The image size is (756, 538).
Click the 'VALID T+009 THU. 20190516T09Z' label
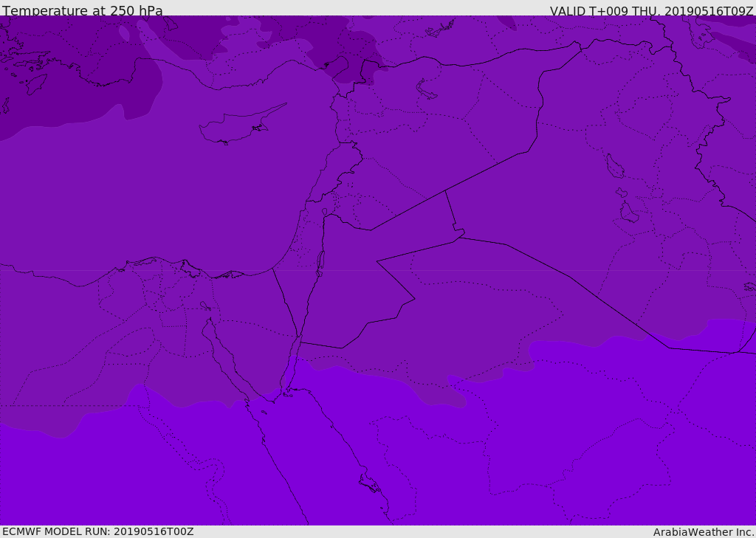pyautogui.click(x=651, y=10)
